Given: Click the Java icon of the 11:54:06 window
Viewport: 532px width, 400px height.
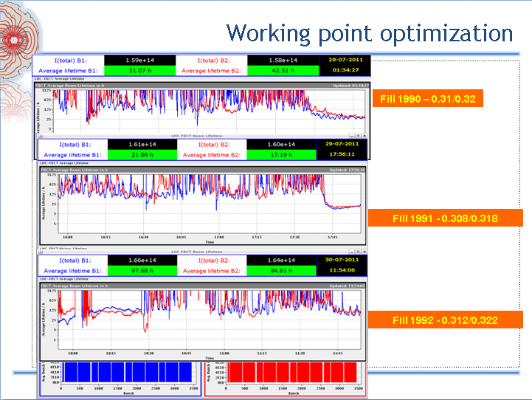Looking at the screenshot, I should click(x=41, y=252).
